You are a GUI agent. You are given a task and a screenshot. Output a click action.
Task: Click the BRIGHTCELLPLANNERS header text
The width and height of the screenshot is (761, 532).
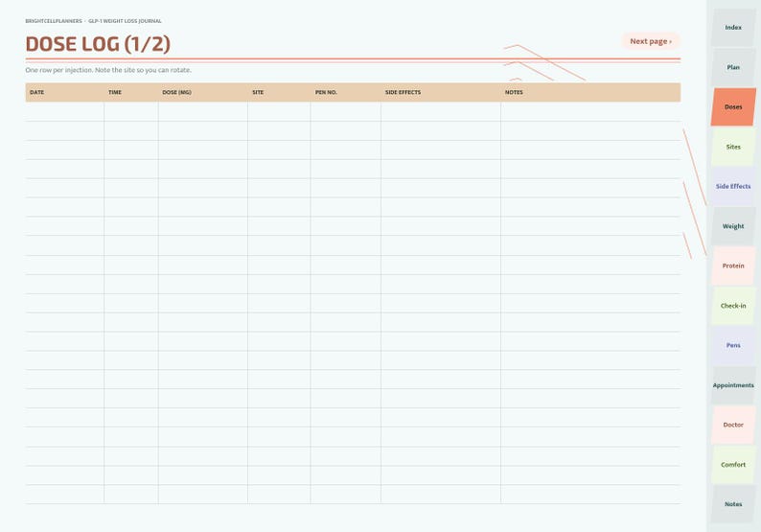54,21
